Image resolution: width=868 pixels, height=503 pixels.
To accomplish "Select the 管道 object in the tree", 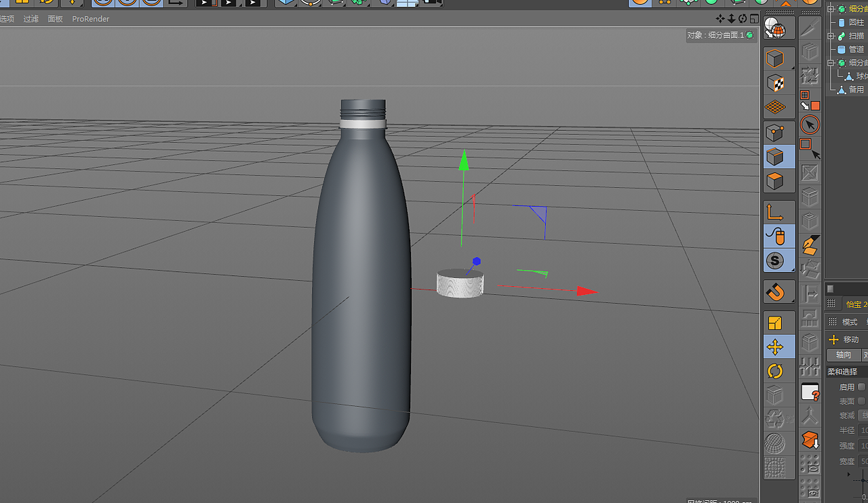I will point(856,49).
